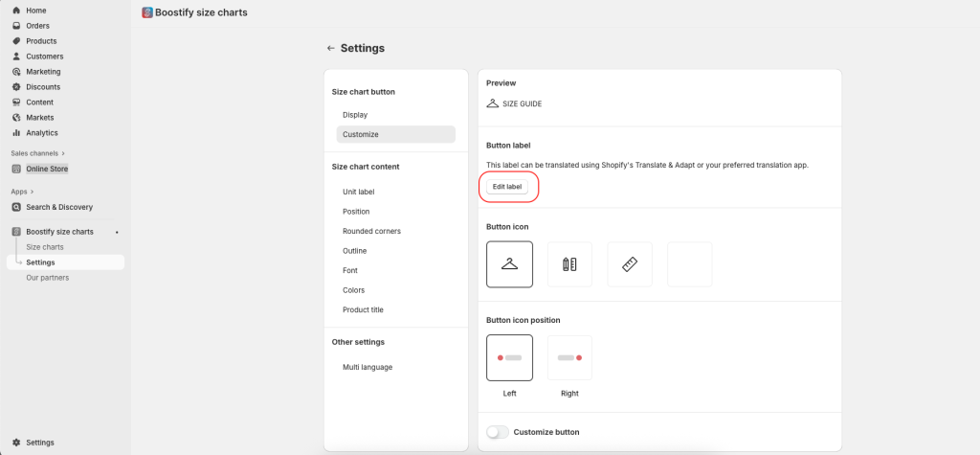
Task: Click the Size chart content heading
Action: click(x=366, y=167)
